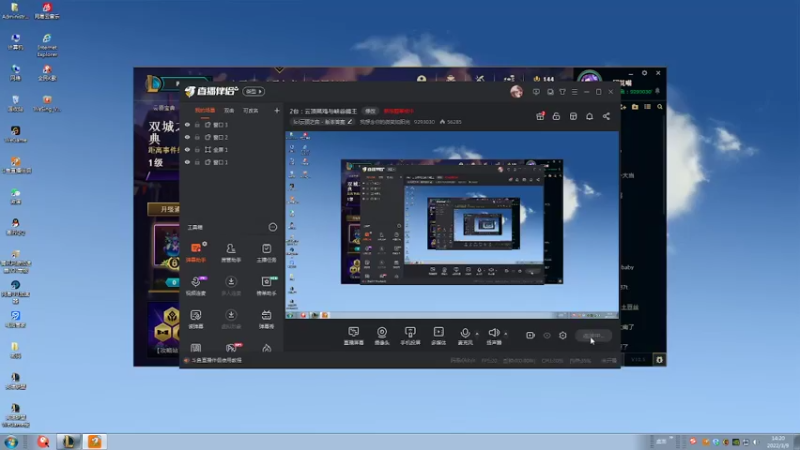Click the start live button at bottom right
Image resolution: width=800 pixels, height=450 pixels.
point(593,336)
